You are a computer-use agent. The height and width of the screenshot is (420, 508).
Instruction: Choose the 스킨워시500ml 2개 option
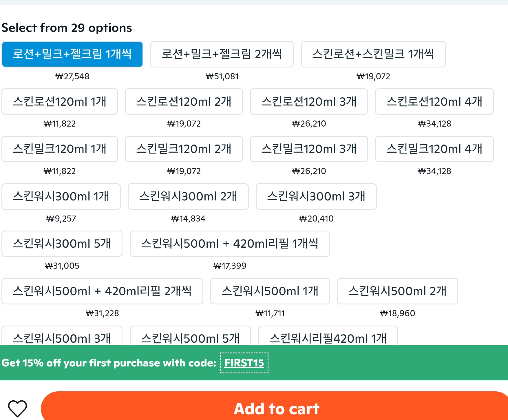[x=397, y=291]
